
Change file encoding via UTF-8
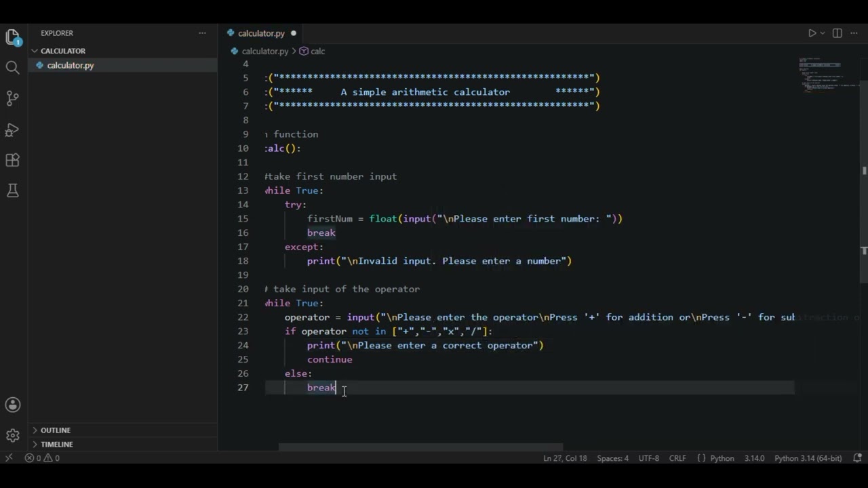pos(648,458)
